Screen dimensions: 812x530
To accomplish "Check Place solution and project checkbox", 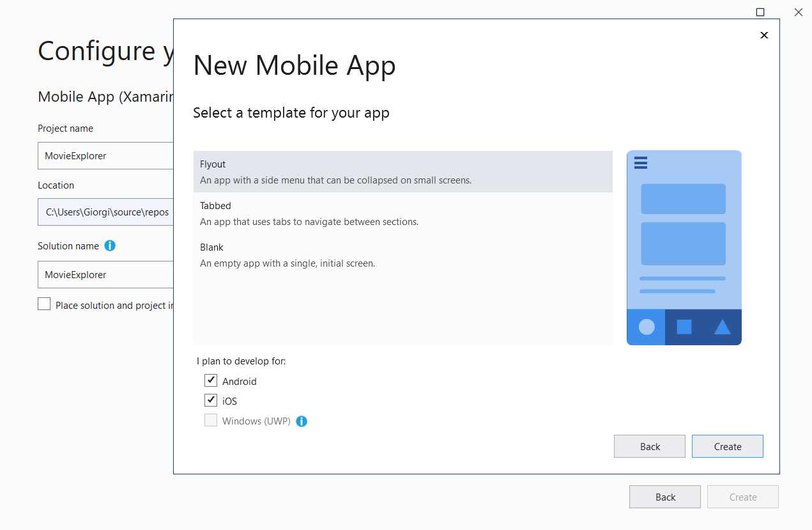I will pos(44,304).
